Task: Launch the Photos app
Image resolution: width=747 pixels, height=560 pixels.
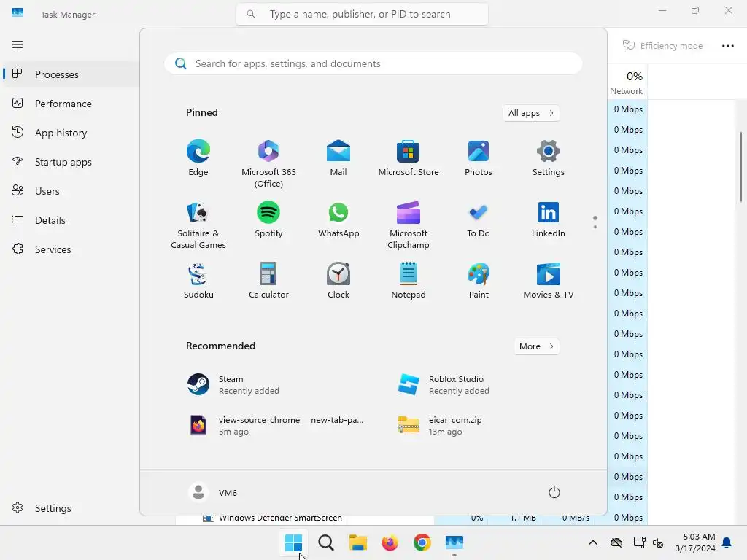Action: coord(479,158)
